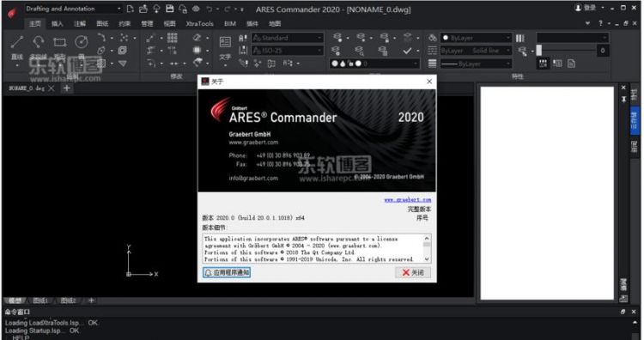Switch to the 插入 ribbon tab
Image resolution: width=644 pixels, height=340 pixels.
pyautogui.click(x=57, y=23)
